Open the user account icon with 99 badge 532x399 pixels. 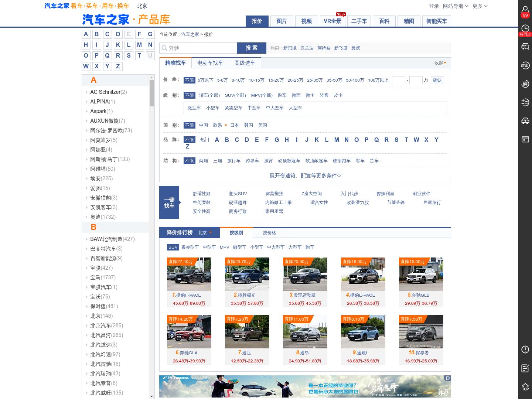[x=525, y=11]
